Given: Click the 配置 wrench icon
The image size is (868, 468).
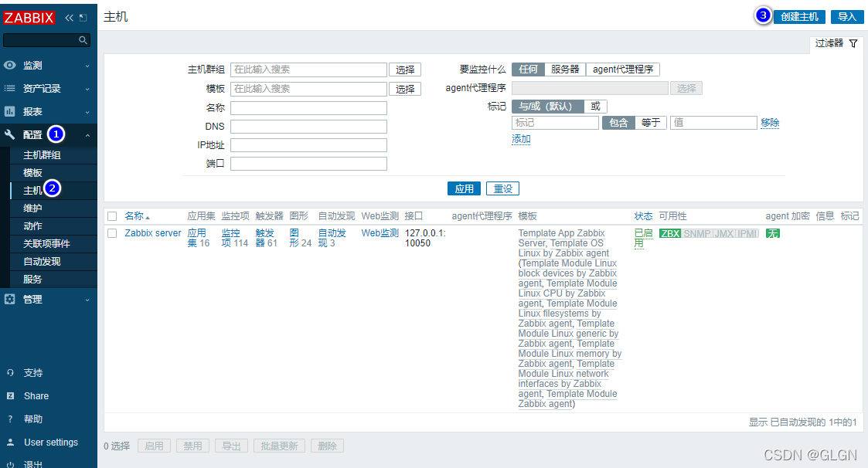Looking at the screenshot, I should [10, 134].
